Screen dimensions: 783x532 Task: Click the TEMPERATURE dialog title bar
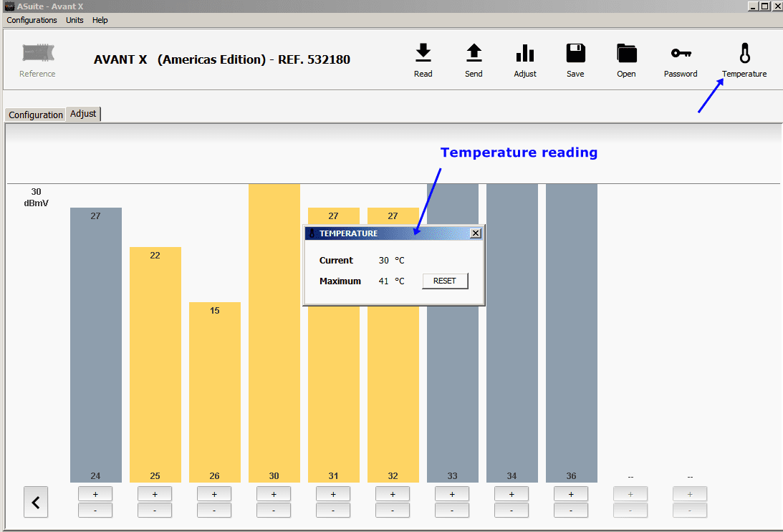pyautogui.click(x=393, y=233)
